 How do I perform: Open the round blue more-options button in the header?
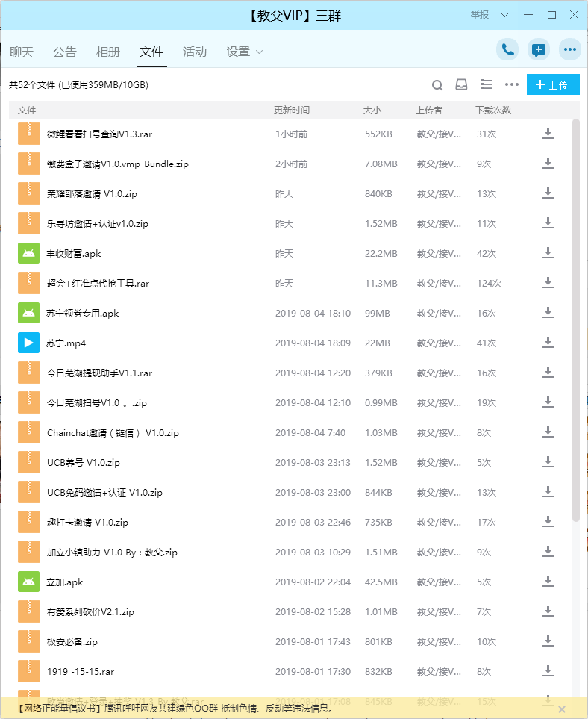569,49
